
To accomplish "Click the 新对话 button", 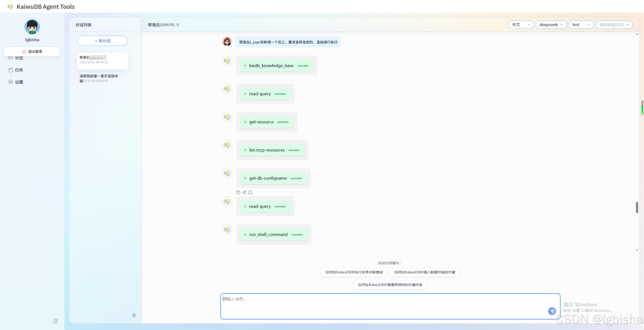I will coord(103,41).
